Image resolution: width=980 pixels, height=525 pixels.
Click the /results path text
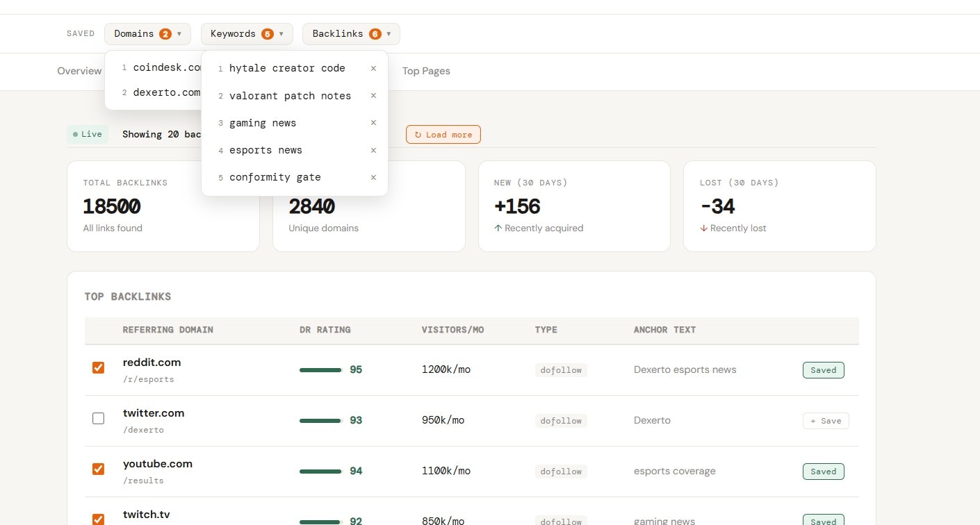tap(143, 481)
